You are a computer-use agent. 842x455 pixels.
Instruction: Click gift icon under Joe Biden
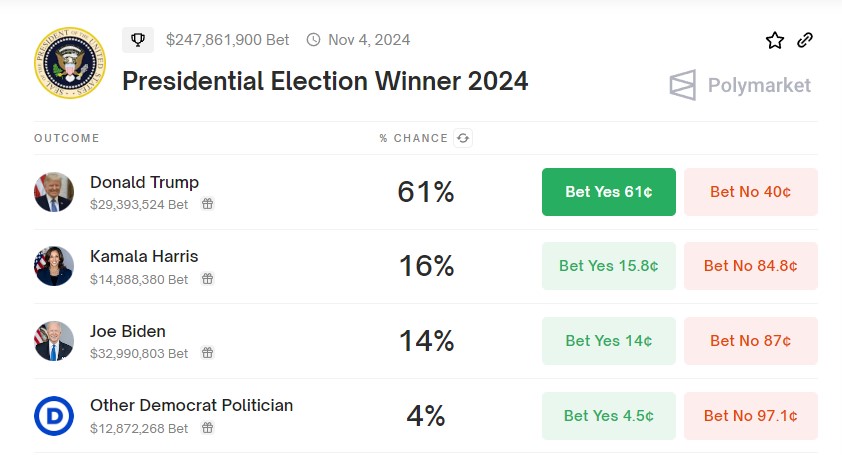click(208, 353)
